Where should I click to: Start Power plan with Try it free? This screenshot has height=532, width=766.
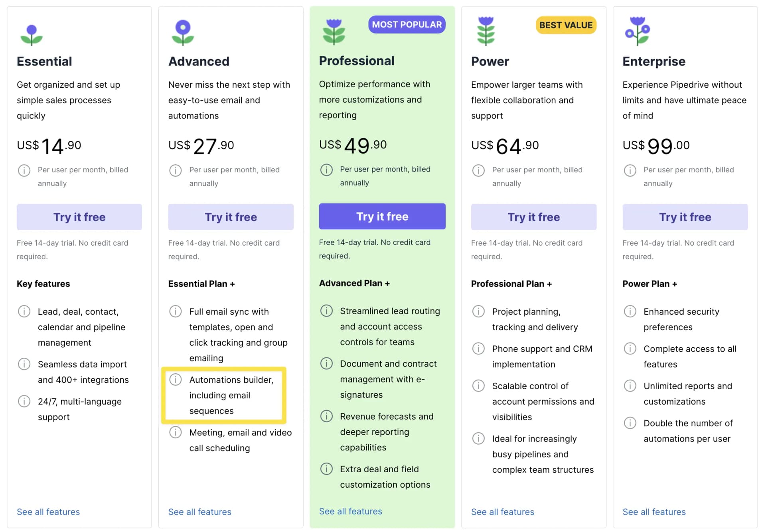click(534, 217)
